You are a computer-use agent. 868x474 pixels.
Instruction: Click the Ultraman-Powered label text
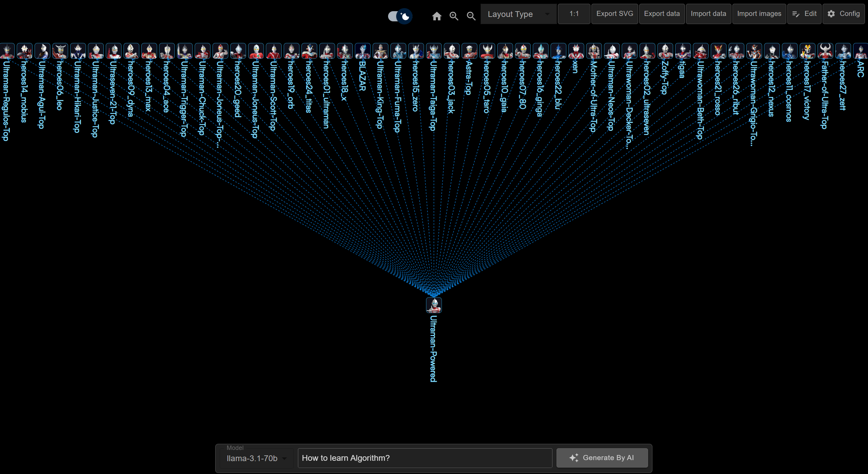click(433, 349)
